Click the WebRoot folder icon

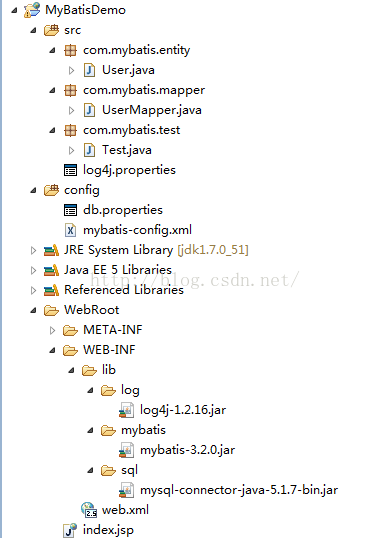pyautogui.click(x=51, y=311)
